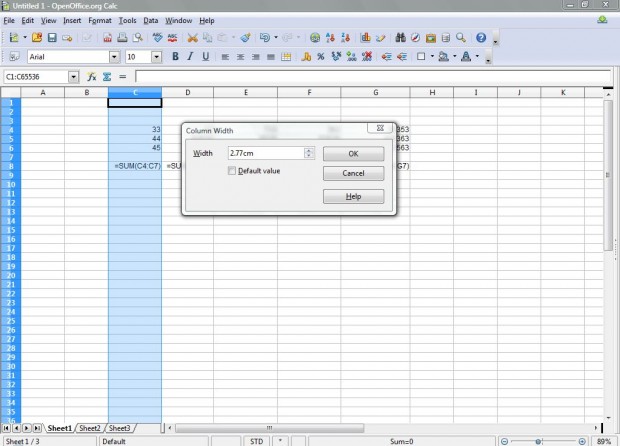Open the Function Wizard icon
The width and height of the screenshot is (620, 446).
(91, 76)
